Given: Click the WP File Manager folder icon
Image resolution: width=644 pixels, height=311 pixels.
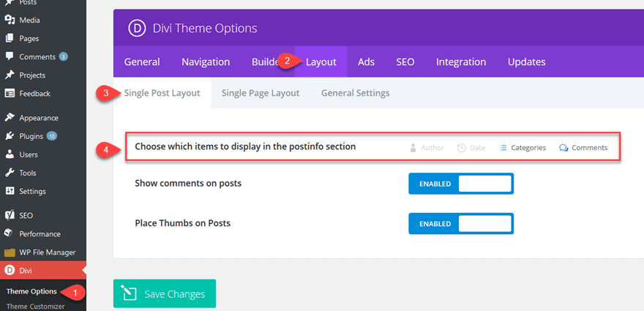Looking at the screenshot, I should tap(10, 252).
